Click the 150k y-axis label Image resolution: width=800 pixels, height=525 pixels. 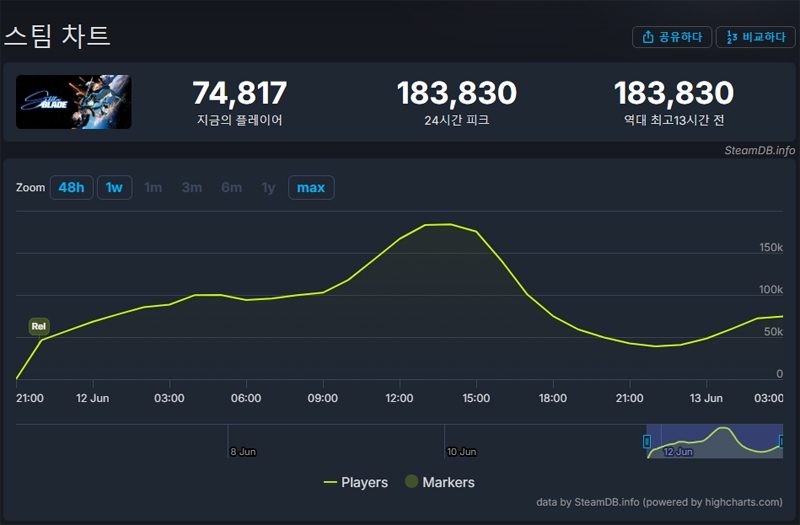771,247
